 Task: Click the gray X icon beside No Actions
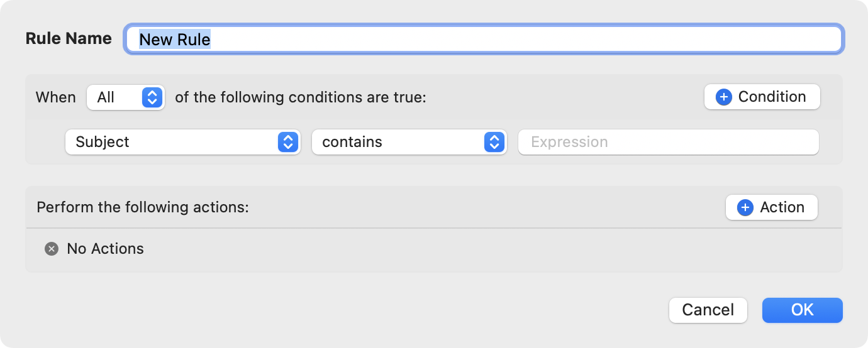click(x=52, y=249)
